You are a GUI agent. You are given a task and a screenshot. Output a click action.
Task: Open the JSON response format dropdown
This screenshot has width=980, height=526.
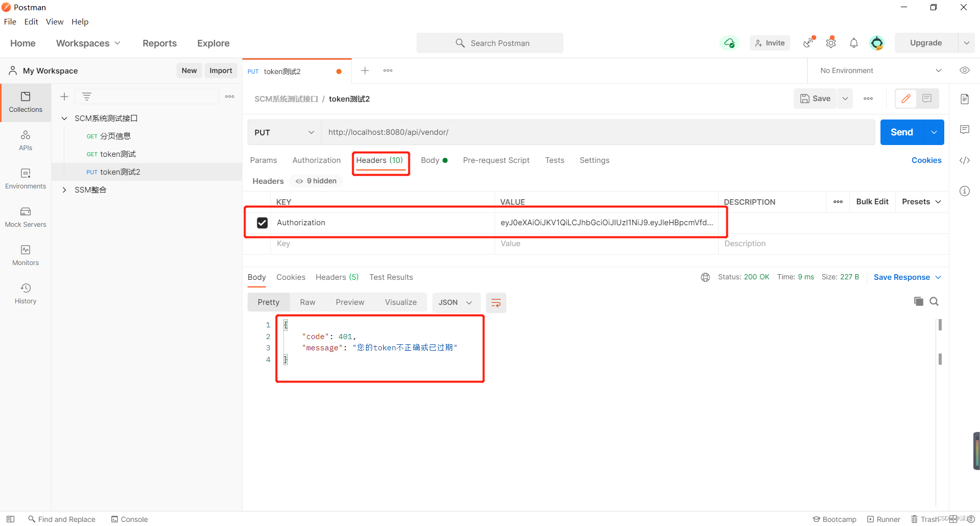455,302
